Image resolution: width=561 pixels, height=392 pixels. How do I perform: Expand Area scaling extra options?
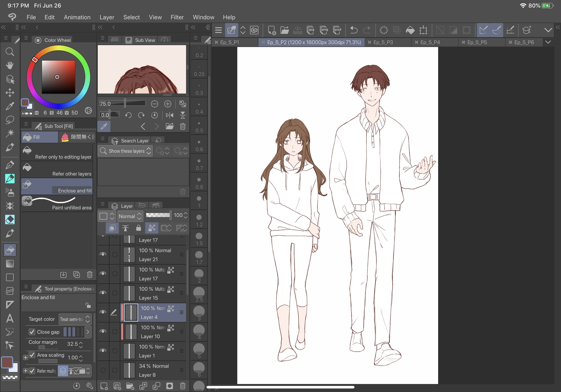[x=25, y=357]
